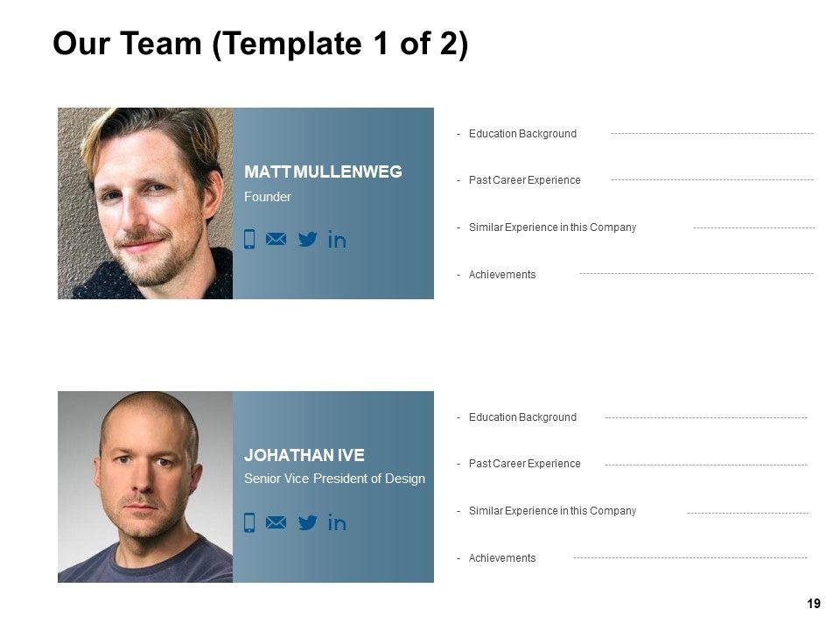
Task: Click the first 'Past Career Experience' bullet
Action: point(524,180)
